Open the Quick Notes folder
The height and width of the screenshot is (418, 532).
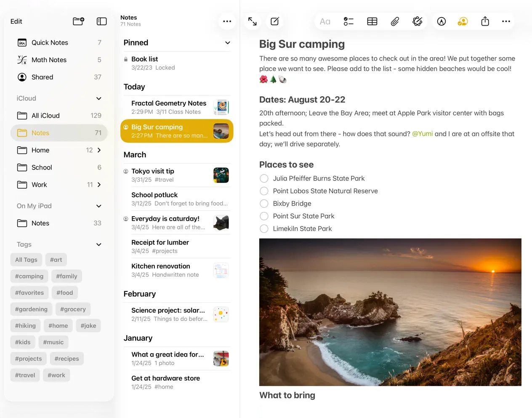coord(50,42)
